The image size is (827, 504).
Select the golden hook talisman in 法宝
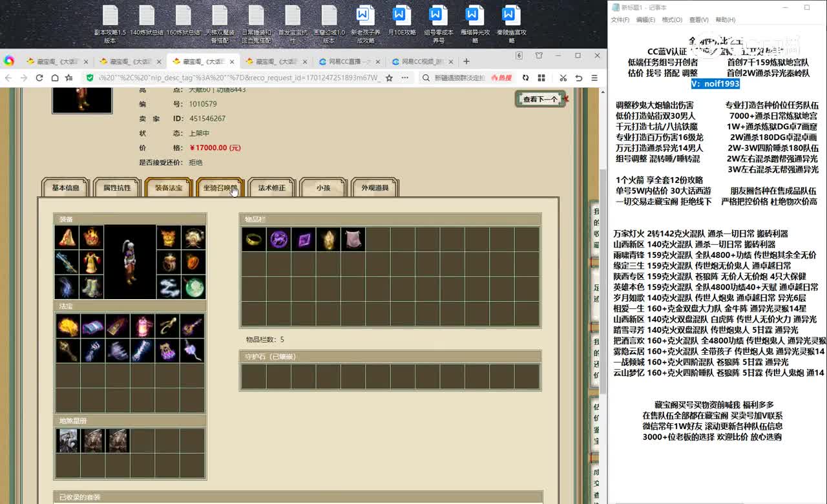(167, 326)
